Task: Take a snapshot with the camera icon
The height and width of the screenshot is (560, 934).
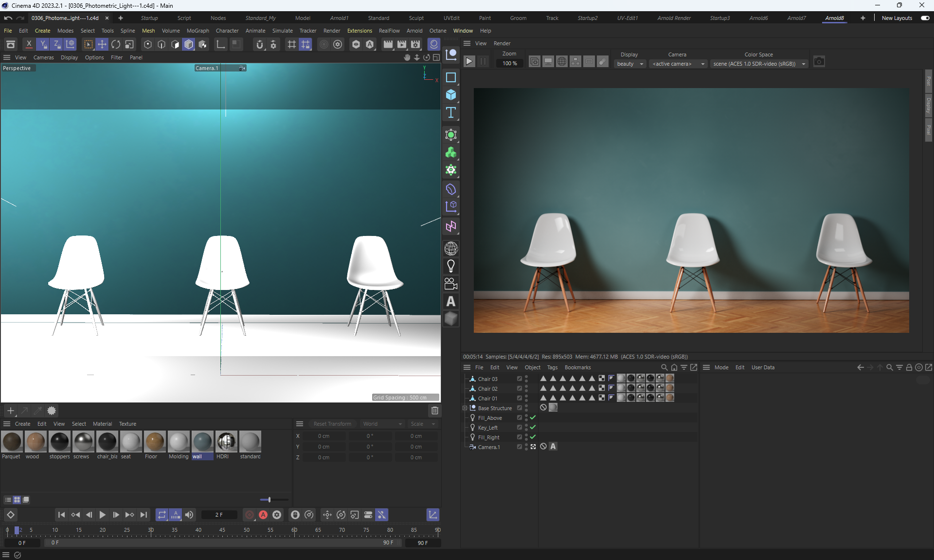Action: [819, 62]
